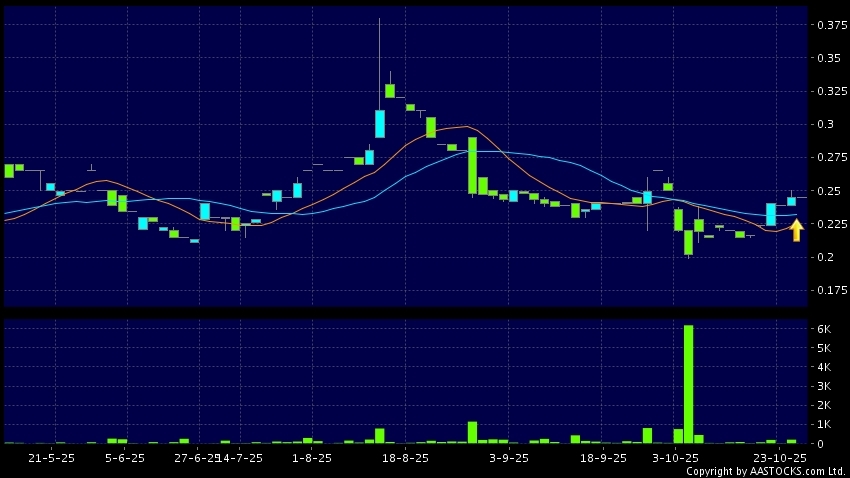The height and width of the screenshot is (478, 850).
Task: Click the yellow upward arrow marker
Action: point(796,230)
